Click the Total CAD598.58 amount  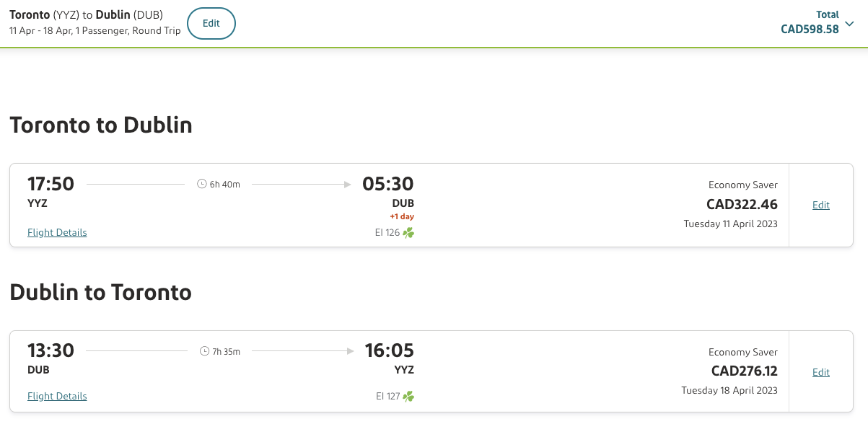point(810,30)
